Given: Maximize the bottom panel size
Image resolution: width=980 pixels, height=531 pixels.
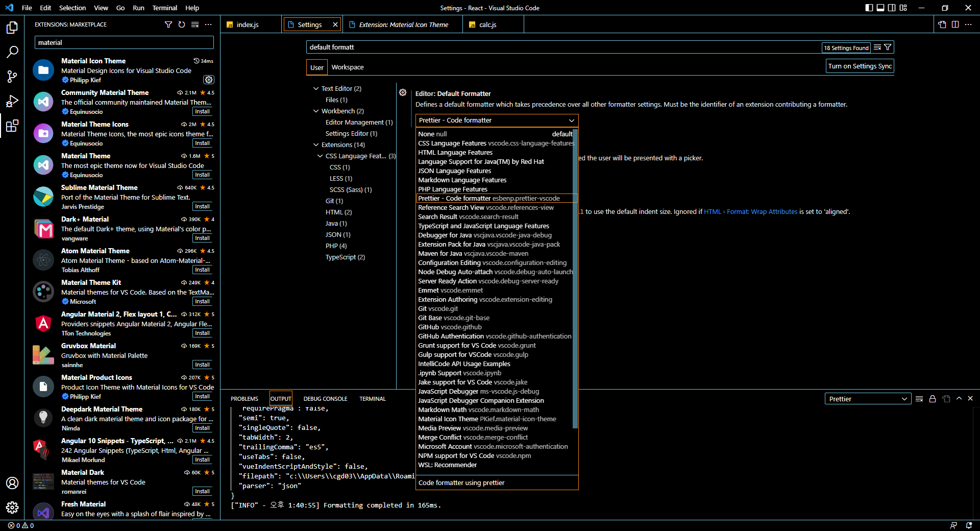Looking at the screenshot, I should coord(959,398).
